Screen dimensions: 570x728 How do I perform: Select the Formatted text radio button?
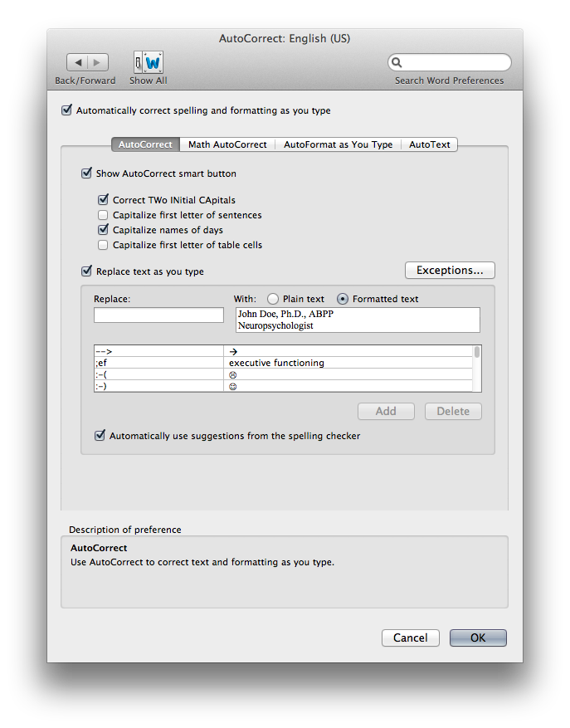(343, 299)
